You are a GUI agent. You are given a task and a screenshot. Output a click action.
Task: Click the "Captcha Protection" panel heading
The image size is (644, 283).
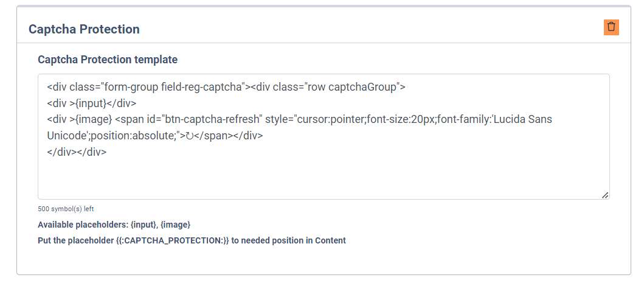click(x=84, y=29)
